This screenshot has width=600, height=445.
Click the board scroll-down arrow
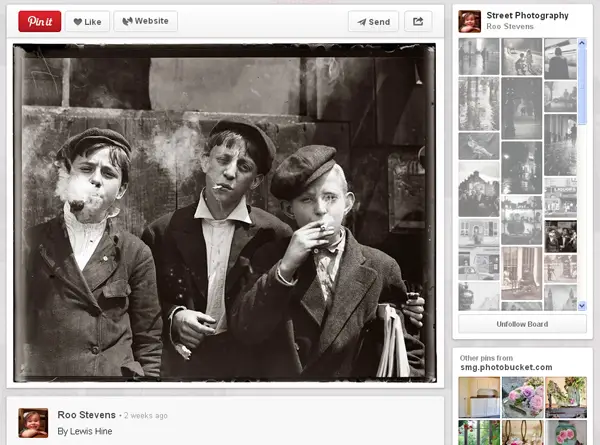pos(582,305)
